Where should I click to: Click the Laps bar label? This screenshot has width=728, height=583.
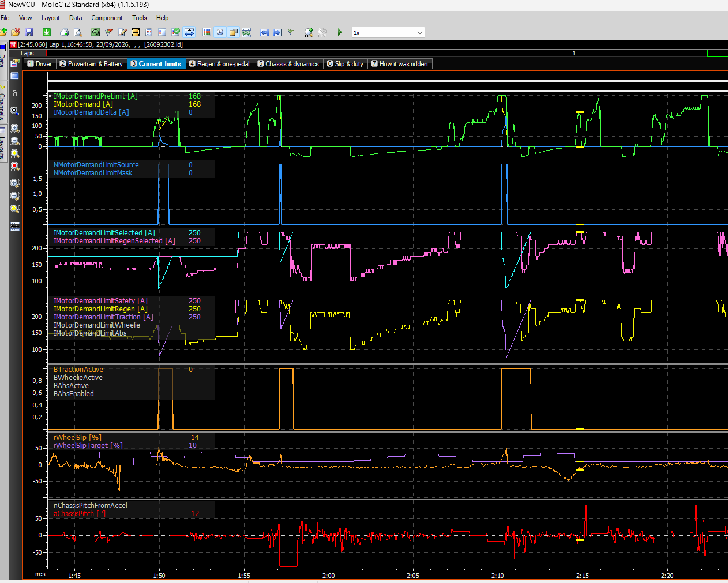coord(28,53)
